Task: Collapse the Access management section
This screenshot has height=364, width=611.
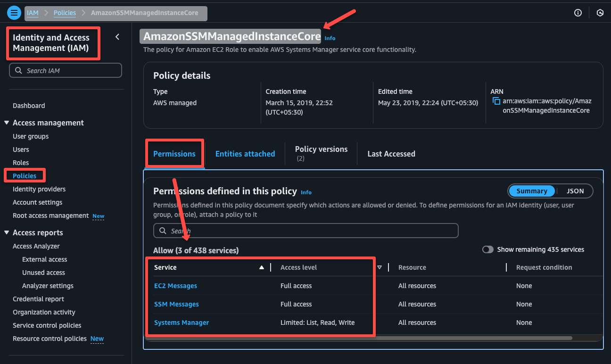Action: [7, 123]
